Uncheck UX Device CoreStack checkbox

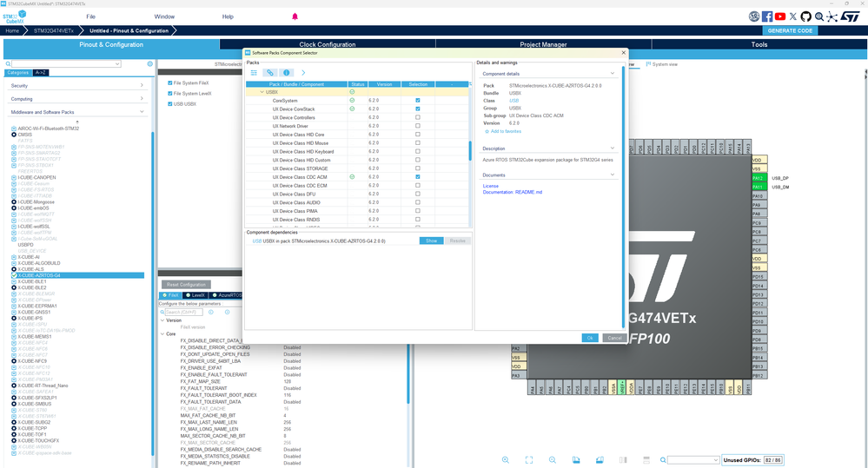tap(417, 109)
